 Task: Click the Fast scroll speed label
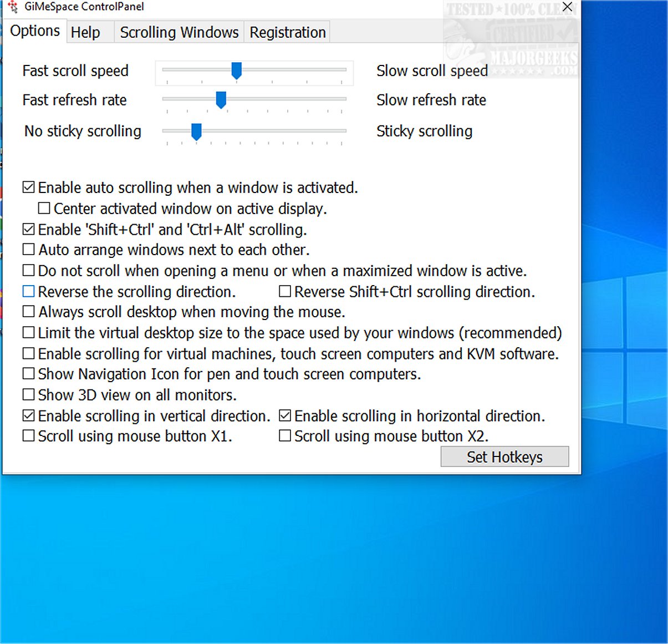tap(75, 71)
